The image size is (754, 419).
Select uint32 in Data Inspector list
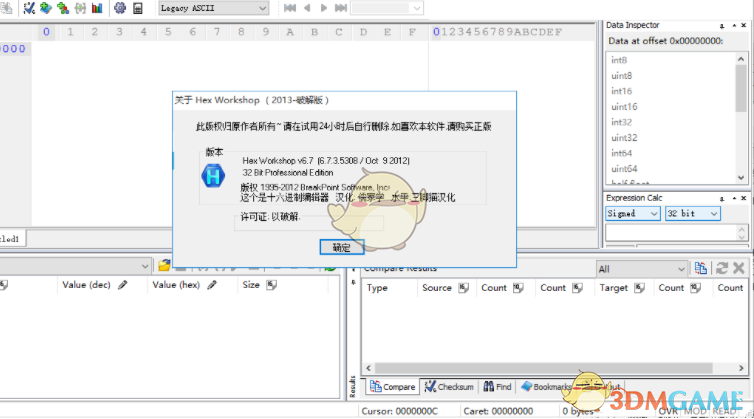[x=624, y=138]
